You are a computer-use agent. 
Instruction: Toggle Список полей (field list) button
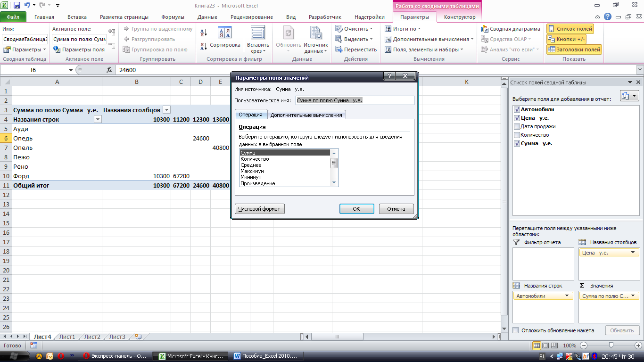click(570, 29)
